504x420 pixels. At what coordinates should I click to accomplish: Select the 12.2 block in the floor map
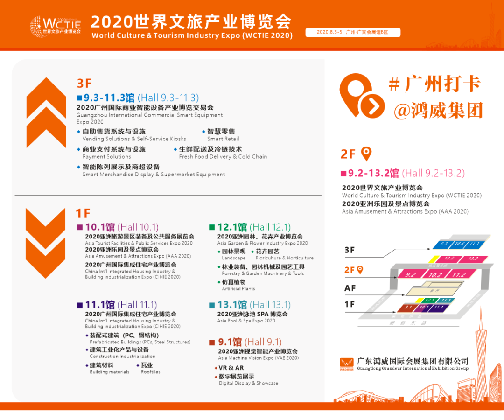(x=449, y=259)
